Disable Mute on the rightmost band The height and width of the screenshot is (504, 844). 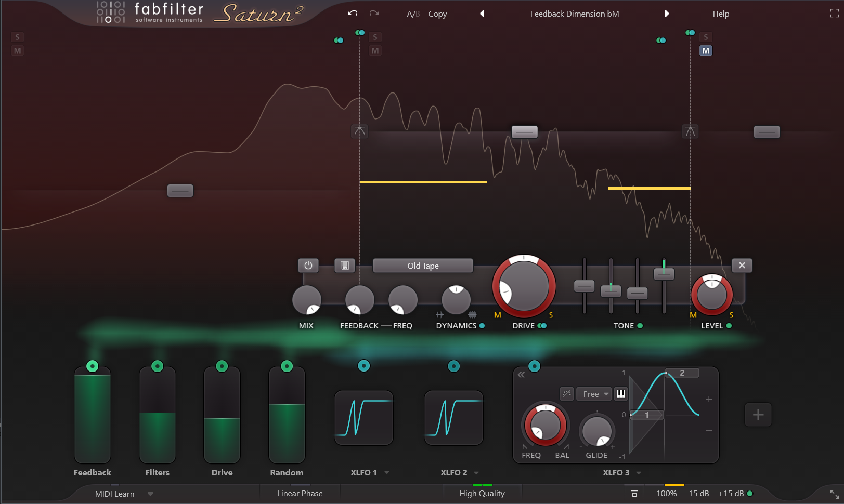coord(706,50)
